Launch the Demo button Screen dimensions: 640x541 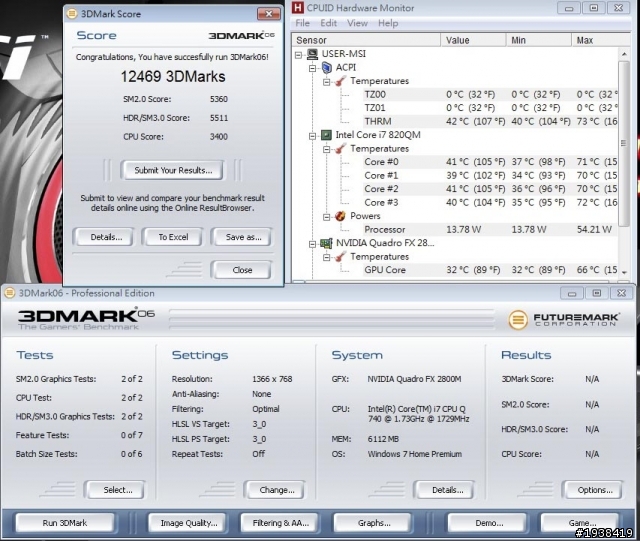point(487,523)
